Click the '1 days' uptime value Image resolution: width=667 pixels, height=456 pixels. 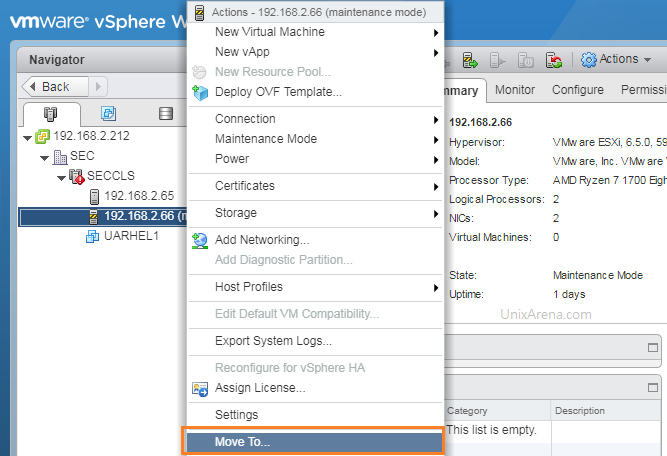click(569, 294)
